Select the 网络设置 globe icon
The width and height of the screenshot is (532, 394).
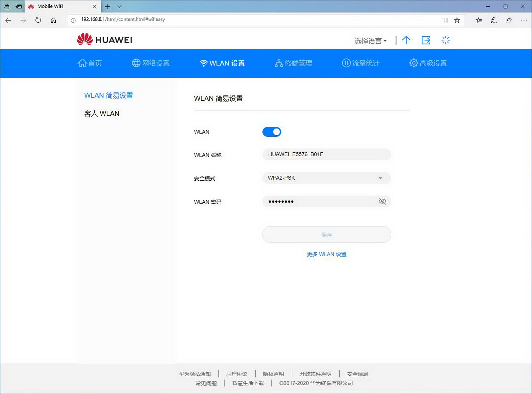(136, 63)
